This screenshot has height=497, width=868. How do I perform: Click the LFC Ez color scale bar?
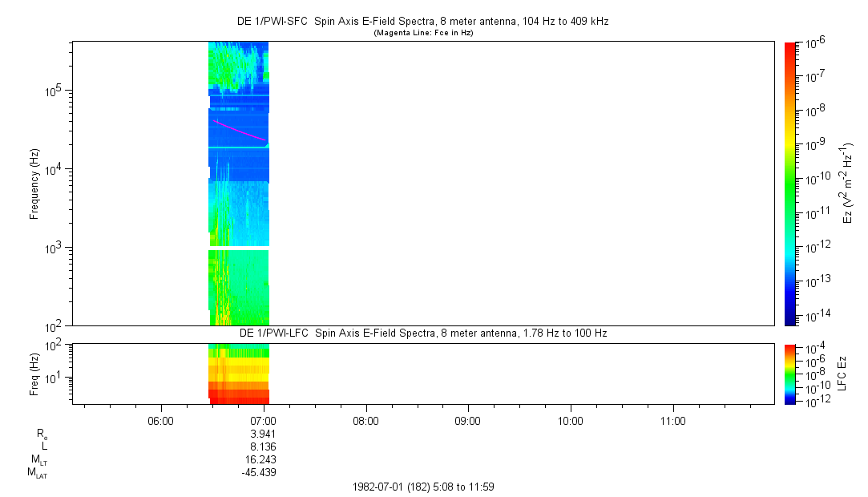coord(790,374)
